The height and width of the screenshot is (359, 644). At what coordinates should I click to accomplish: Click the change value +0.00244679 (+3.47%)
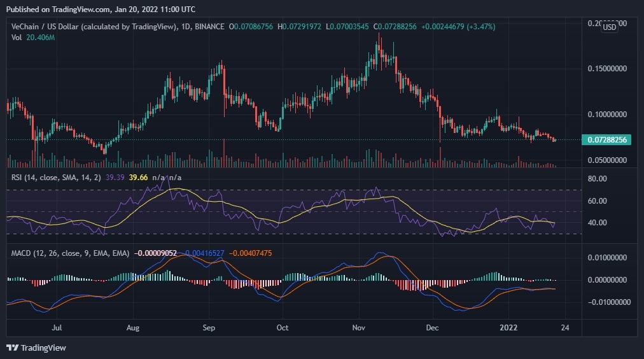coord(458,27)
